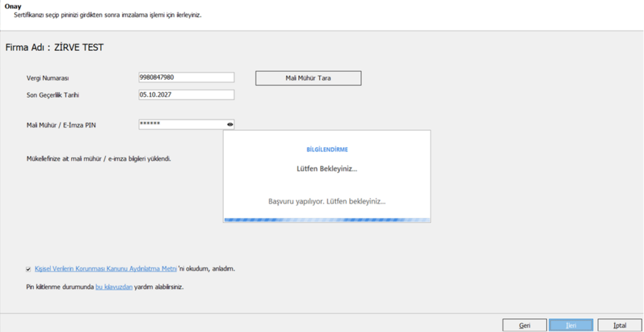Viewport: 644px width, 332px height.
Task: Click 'Başvuru yapılıyor. Lütfen bekleyiniz...' status text
Action: 327,202
